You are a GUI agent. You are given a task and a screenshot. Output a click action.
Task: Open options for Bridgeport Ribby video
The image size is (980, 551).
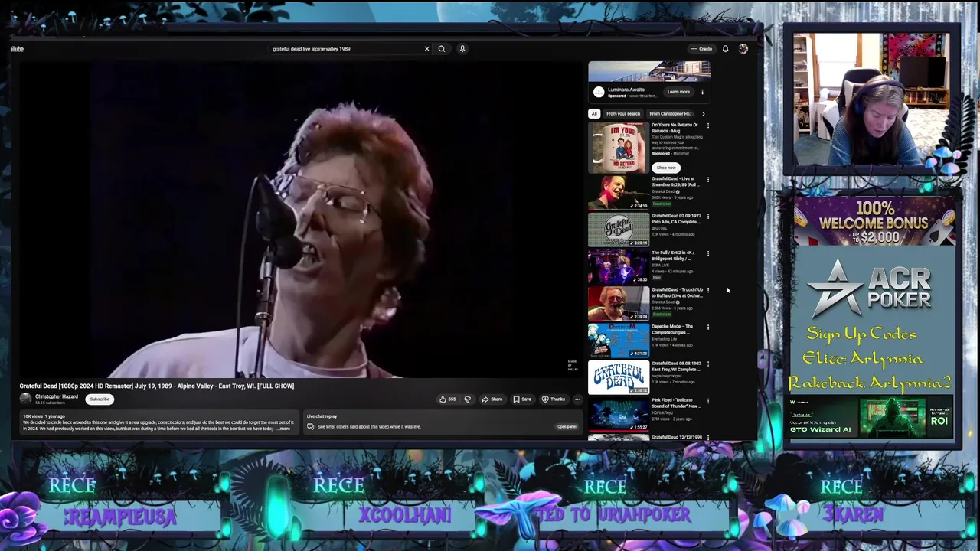707,253
